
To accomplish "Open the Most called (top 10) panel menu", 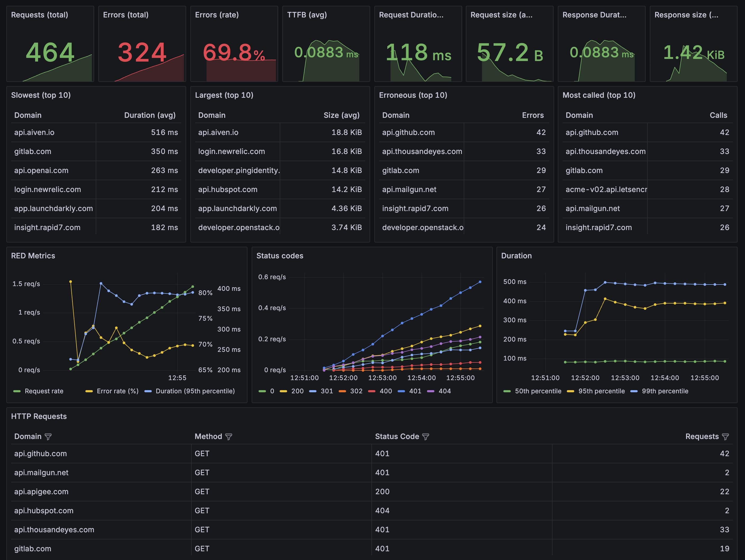I will (x=599, y=95).
